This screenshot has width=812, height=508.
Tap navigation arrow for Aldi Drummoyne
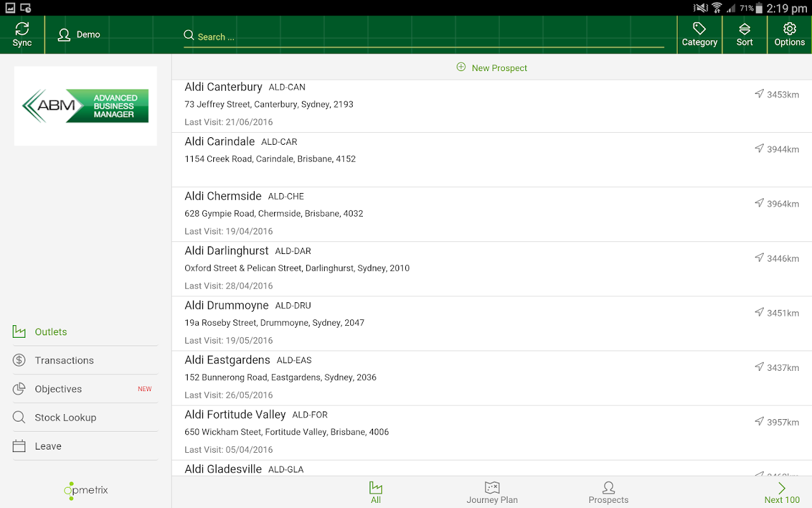(759, 312)
